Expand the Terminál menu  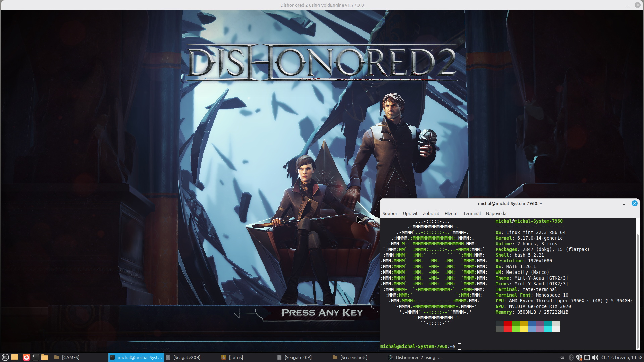472,213
